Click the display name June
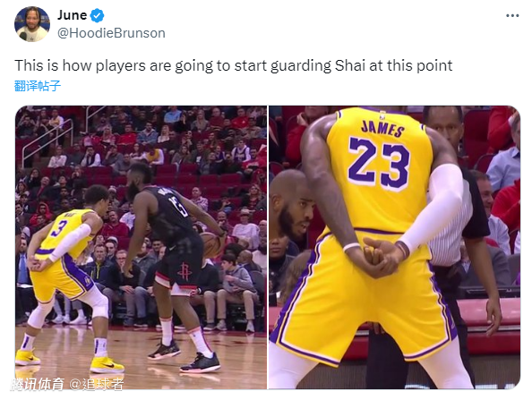The image size is (532, 400). click(x=72, y=15)
